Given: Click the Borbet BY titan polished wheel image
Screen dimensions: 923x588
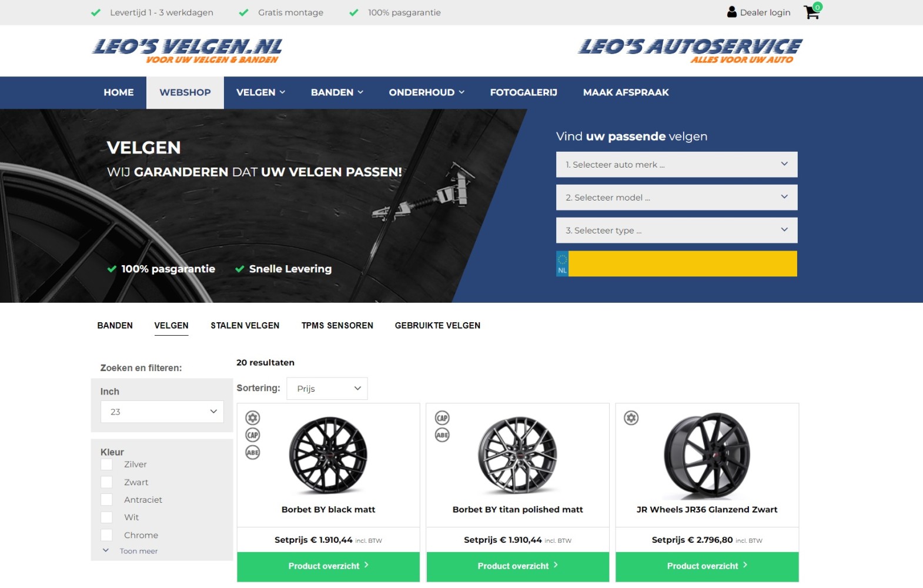Looking at the screenshot, I should (518, 455).
